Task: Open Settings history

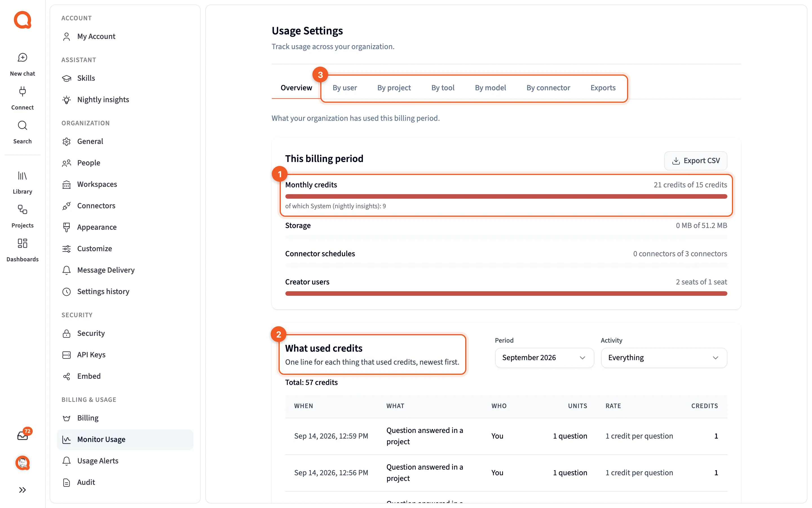Action: point(125,292)
